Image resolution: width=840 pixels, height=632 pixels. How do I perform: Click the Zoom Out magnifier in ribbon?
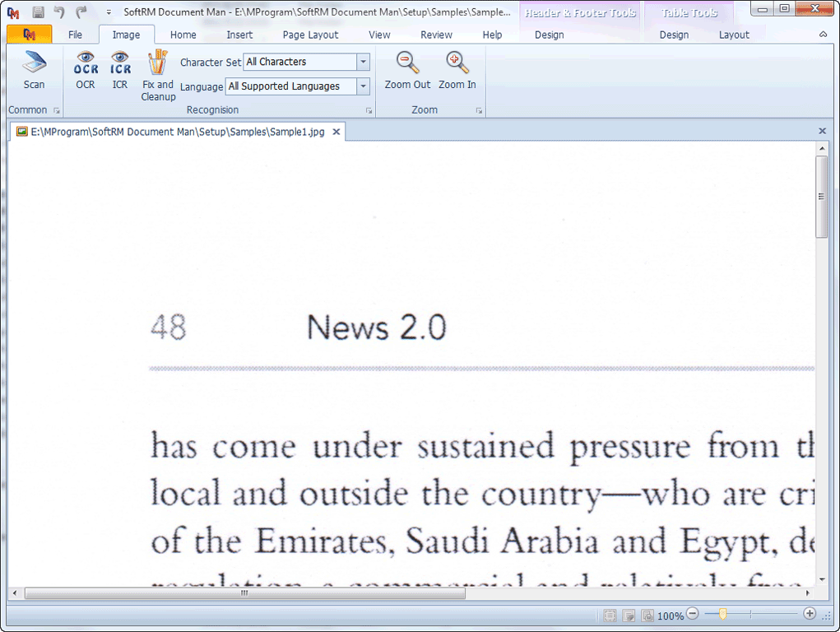coord(407,70)
